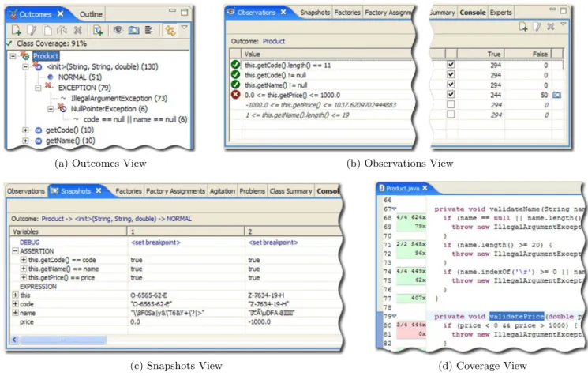The height and width of the screenshot is (376, 588).
Task: Expand this.getCode() == code assertion row
Action: [x=24, y=260]
